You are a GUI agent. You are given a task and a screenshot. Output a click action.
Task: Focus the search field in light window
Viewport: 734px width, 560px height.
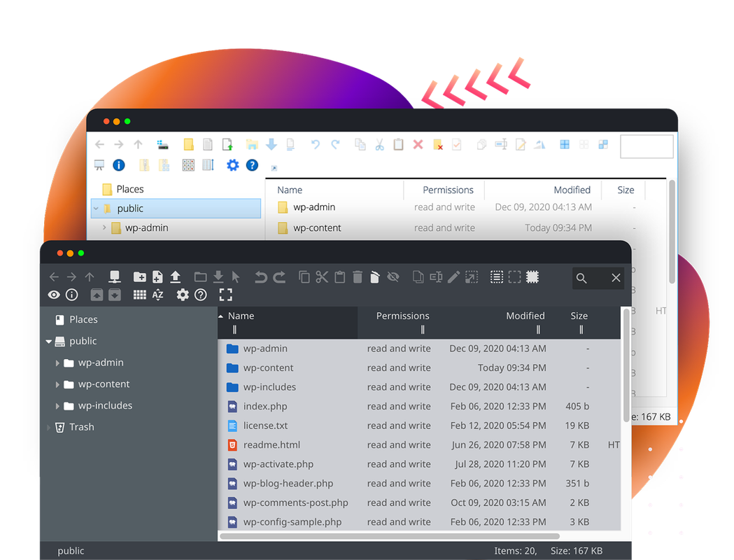coord(647,146)
